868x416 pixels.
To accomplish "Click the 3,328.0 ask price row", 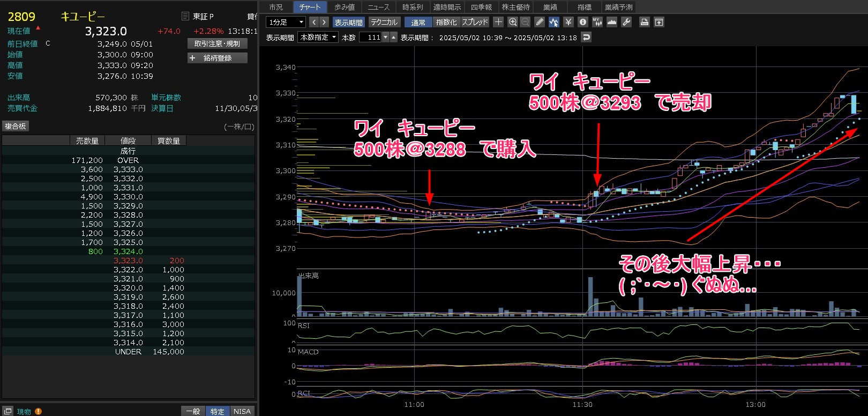I will click(128, 215).
